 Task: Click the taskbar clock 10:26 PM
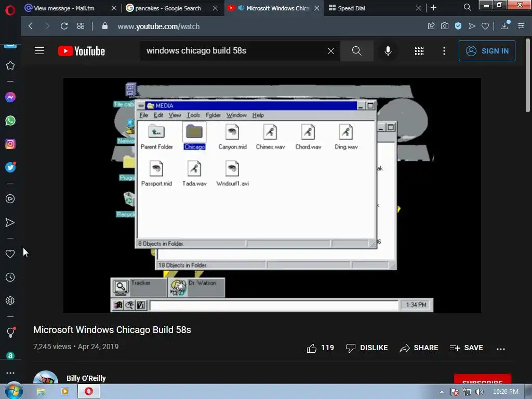tap(506, 392)
